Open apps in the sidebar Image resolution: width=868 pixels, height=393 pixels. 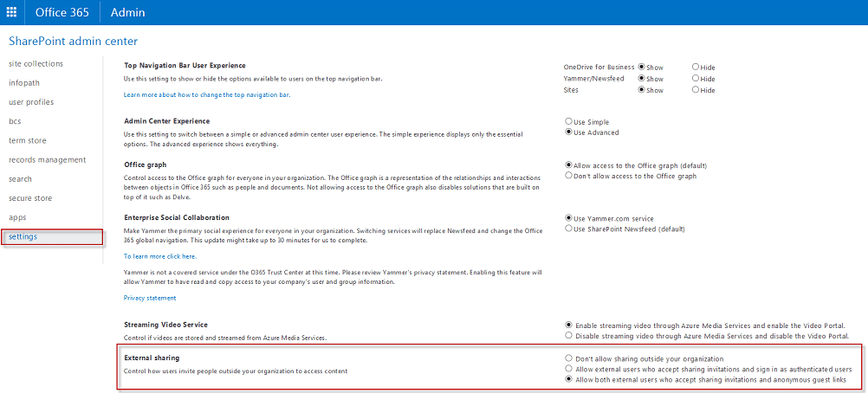(x=17, y=217)
